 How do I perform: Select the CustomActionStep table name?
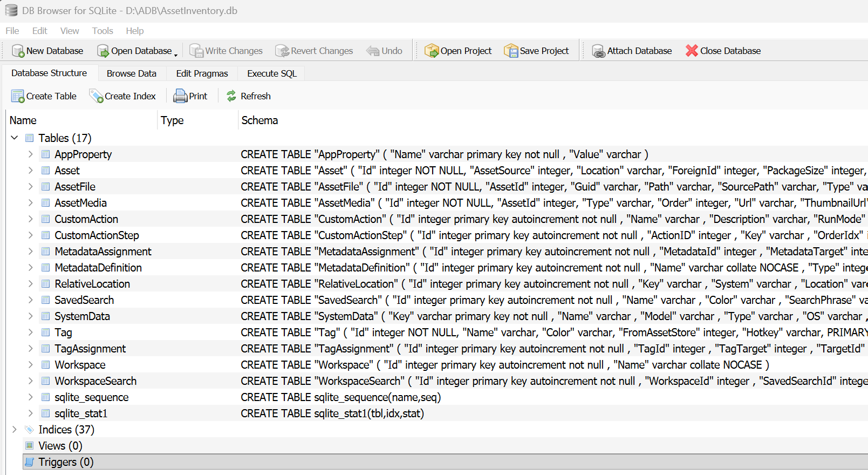pos(97,235)
